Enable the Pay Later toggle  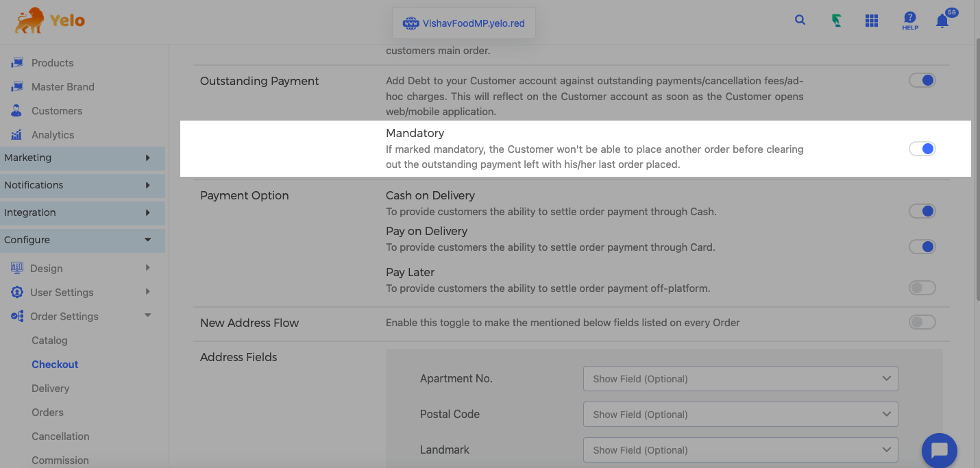922,288
